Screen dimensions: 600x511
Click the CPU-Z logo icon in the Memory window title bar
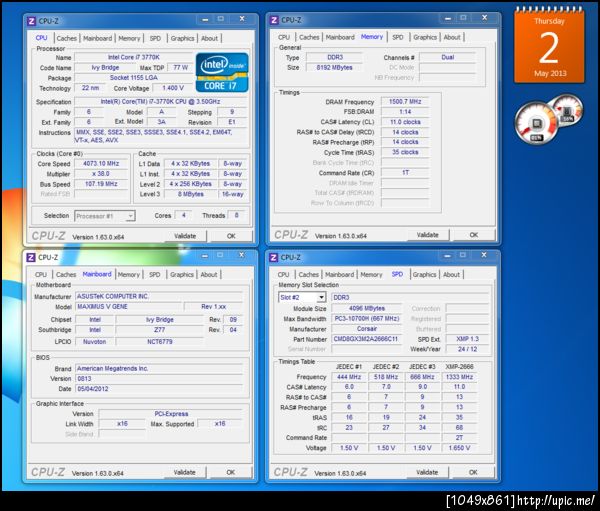(x=274, y=20)
